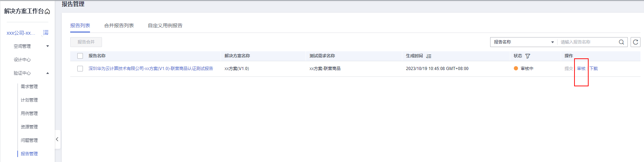The image size is (644, 162).
Task: Switch to the 报告列表 tab
Action: (80, 25)
